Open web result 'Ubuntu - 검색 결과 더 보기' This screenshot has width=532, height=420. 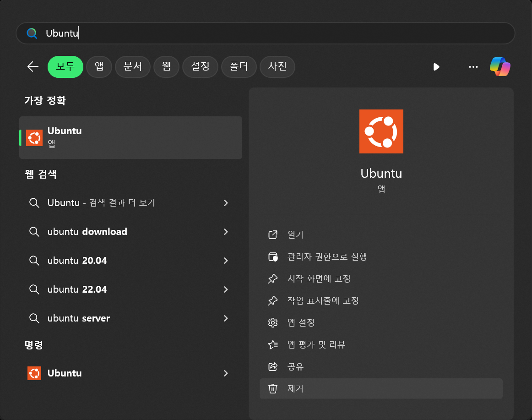click(x=130, y=203)
